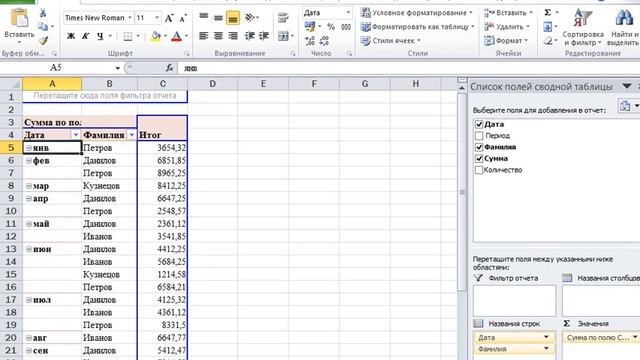Align text to the bottom
The image size is (640, 360).
point(233,18)
